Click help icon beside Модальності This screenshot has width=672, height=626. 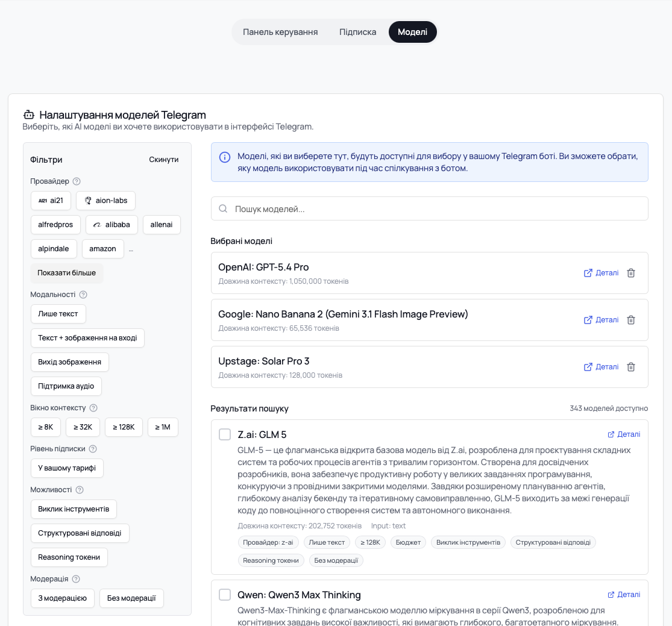83,295
